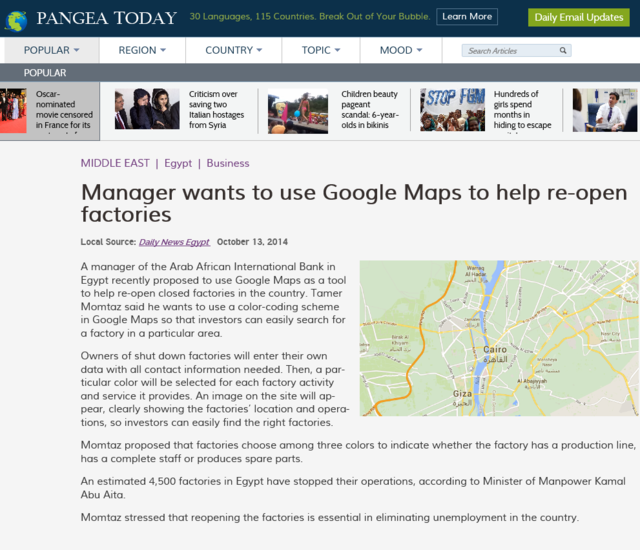Read the Italian hostages criticism article
The width and height of the screenshot is (640, 550).
tap(214, 110)
